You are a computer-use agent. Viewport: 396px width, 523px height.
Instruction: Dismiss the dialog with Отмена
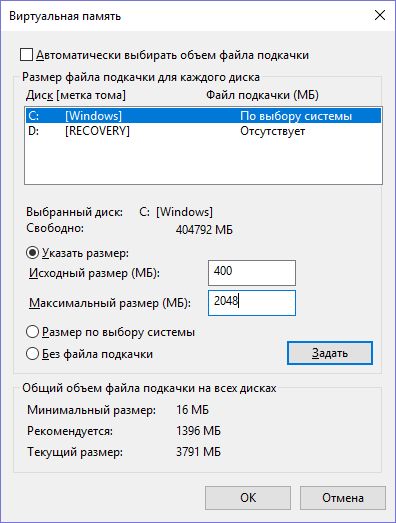pyautogui.click(x=343, y=498)
